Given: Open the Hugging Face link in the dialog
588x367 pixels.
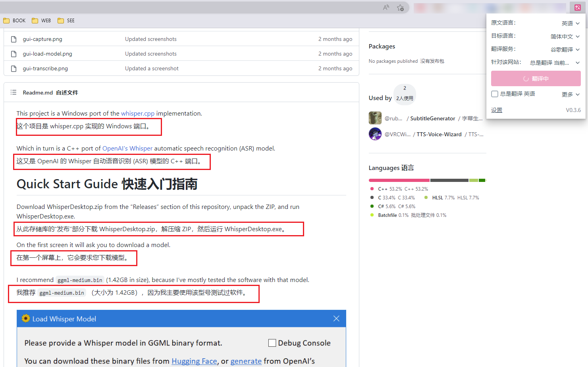Looking at the screenshot, I should tap(195, 361).
